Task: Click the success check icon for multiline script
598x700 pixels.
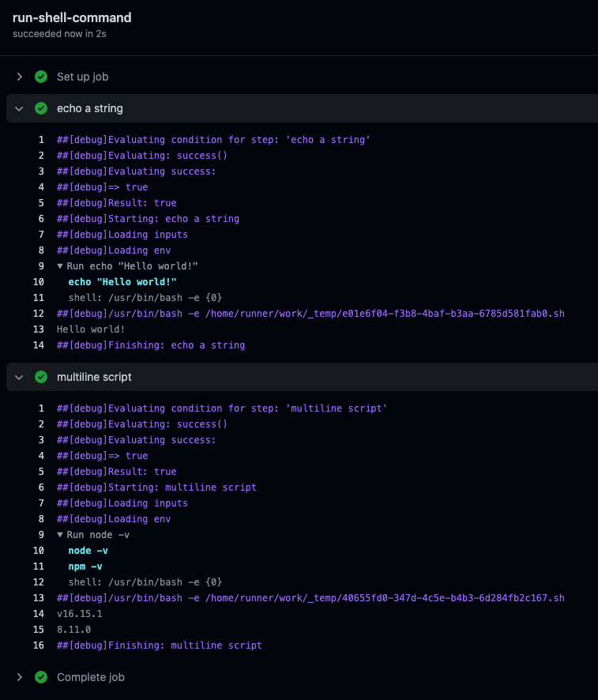Action: coord(41,377)
